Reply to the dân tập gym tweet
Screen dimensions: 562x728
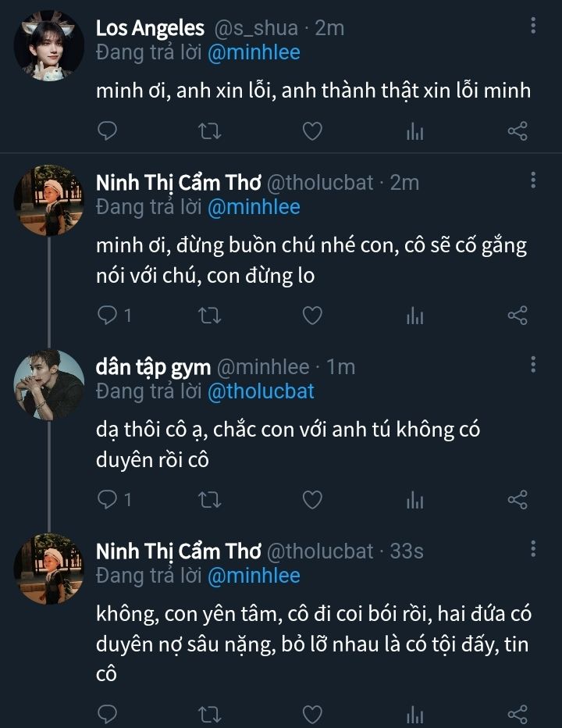click(x=107, y=499)
